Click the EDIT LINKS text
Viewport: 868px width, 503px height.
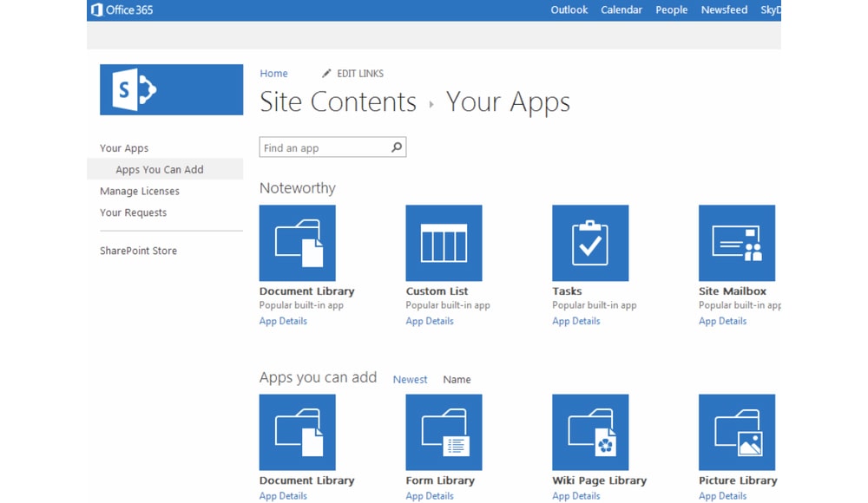tap(360, 74)
